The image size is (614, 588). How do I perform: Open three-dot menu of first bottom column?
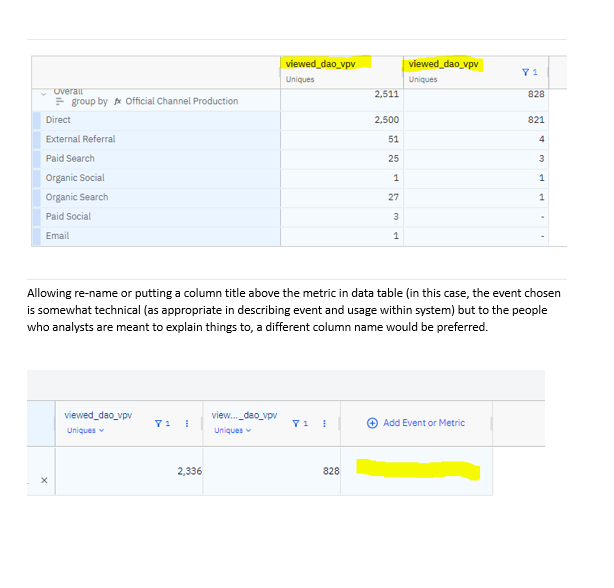(187, 424)
